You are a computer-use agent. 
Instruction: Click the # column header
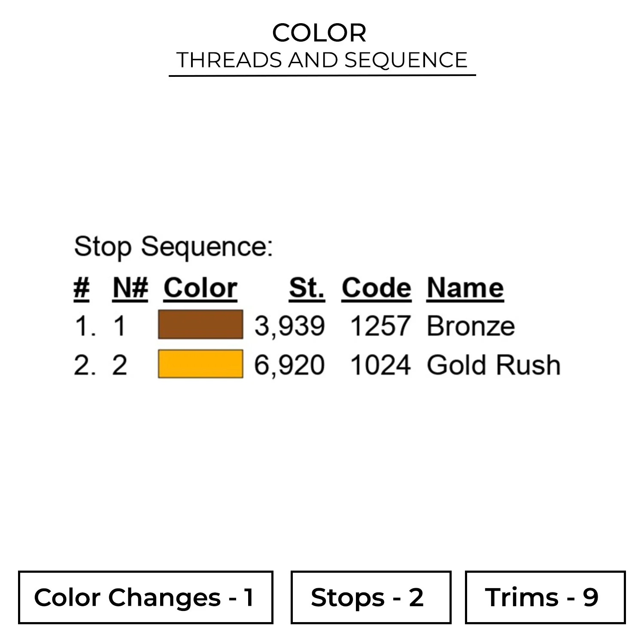[x=82, y=288]
